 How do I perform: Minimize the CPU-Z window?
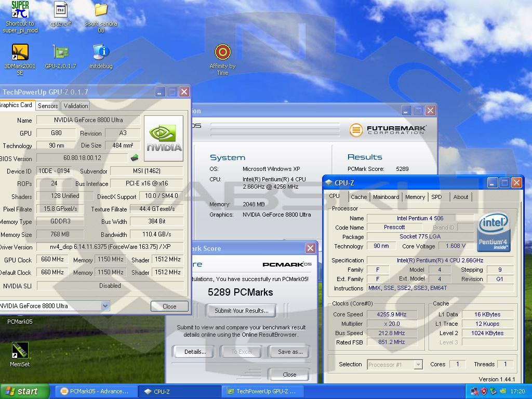(493, 182)
